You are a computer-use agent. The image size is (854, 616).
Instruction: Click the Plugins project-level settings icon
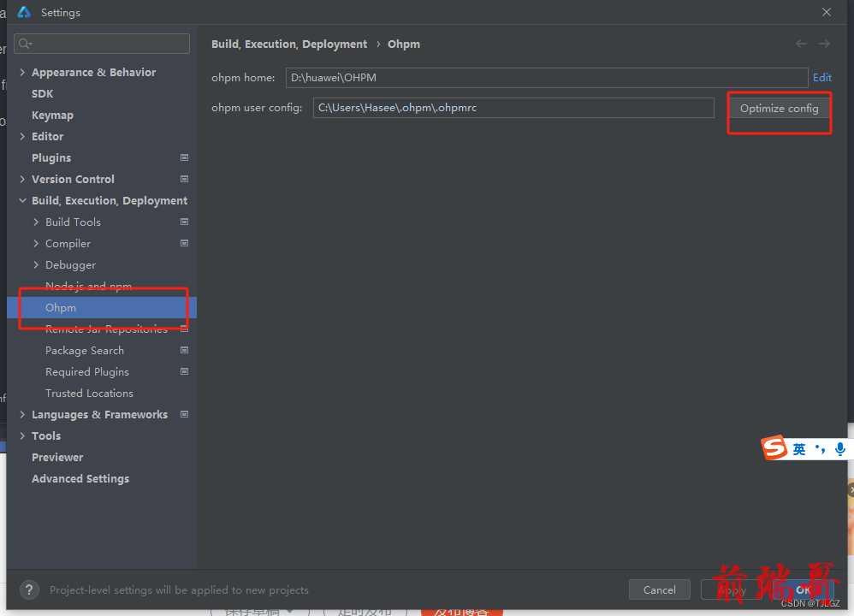pos(185,157)
